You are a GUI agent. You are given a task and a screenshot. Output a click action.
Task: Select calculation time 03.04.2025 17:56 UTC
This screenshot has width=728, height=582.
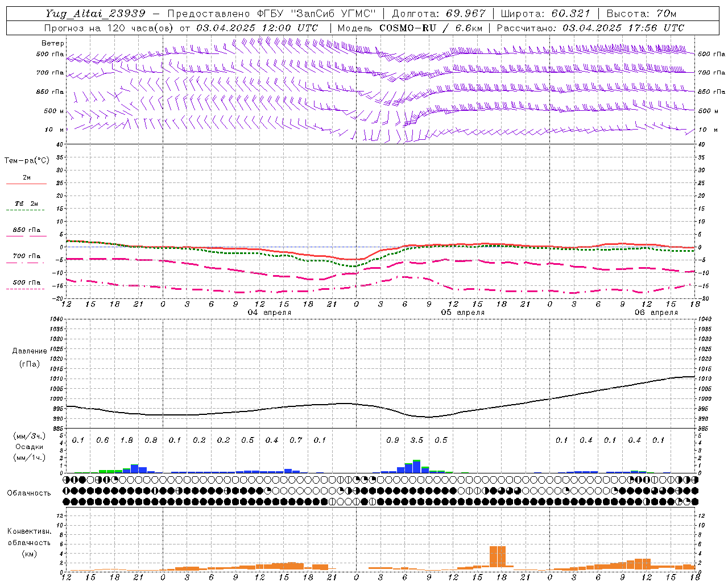pyautogui.click(x=623, y=28)
